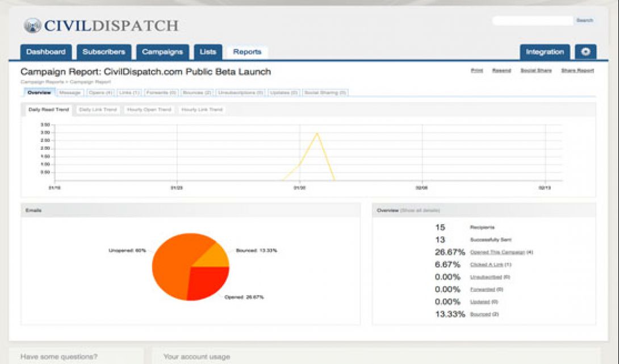619x364 pixels.
Task: Open the Forwarded stat link
Action: pyautogui.click(x=482, y=290)
